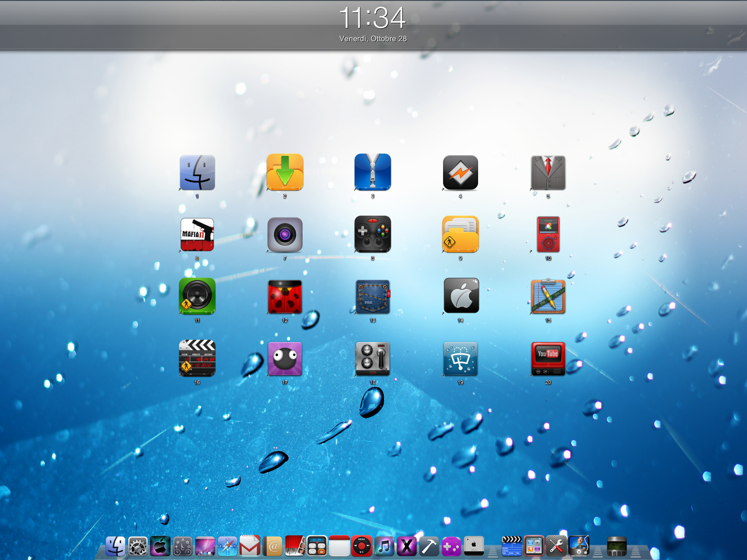Open the clipboard with pencil icon

(548, 296)
